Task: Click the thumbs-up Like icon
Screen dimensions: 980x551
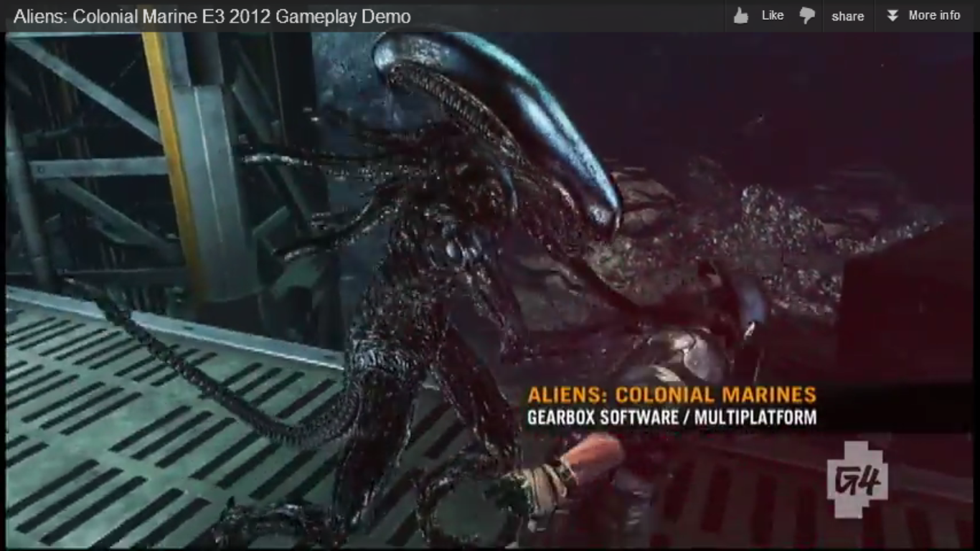Action: [x=740, y=15]
